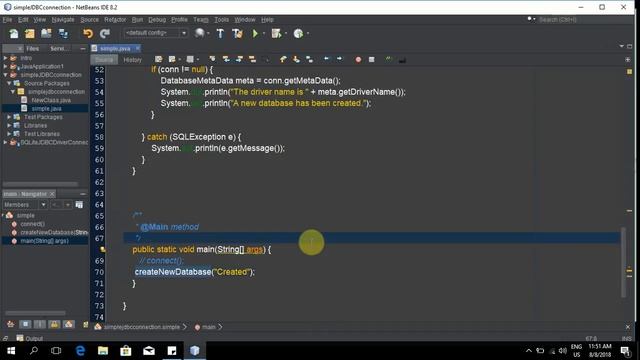The height and width of the screenshot is (360, 640).
Task: Open the Navigate menu
Action: 63,20
